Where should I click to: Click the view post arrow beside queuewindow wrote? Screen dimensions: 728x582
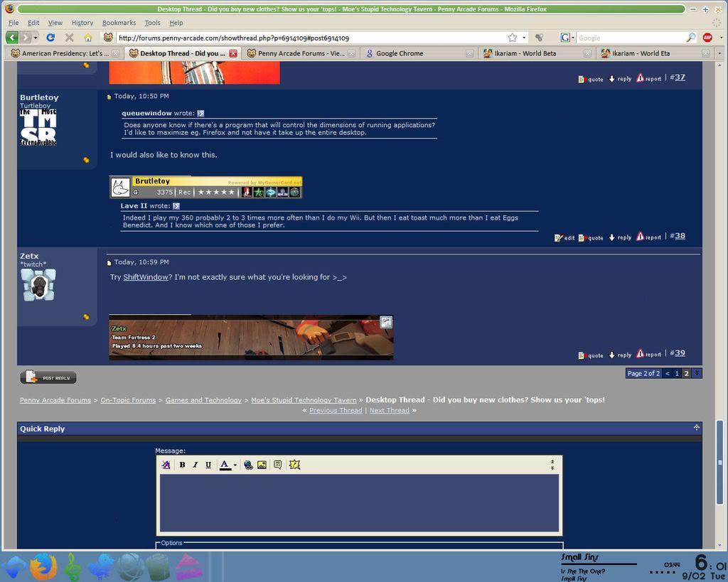coord(200,113)
